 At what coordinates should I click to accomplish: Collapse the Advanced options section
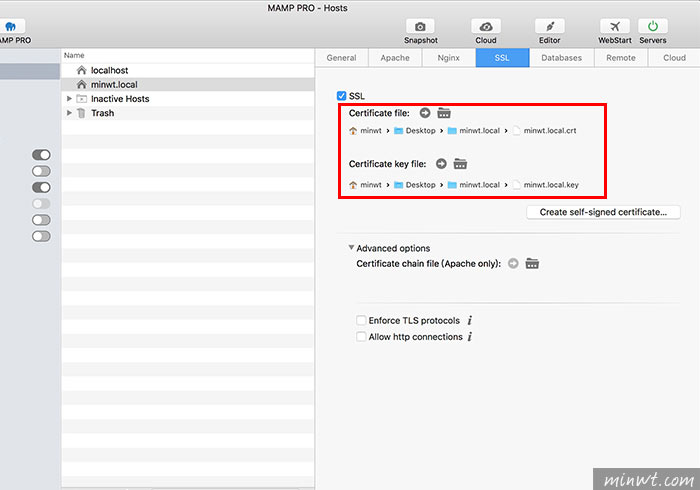pos(351,248)
